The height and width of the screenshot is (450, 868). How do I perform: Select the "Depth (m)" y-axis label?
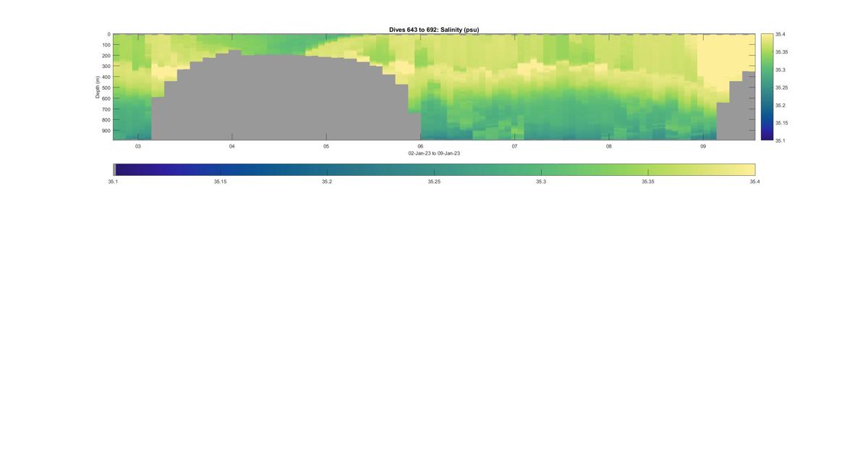coord(97,87)
